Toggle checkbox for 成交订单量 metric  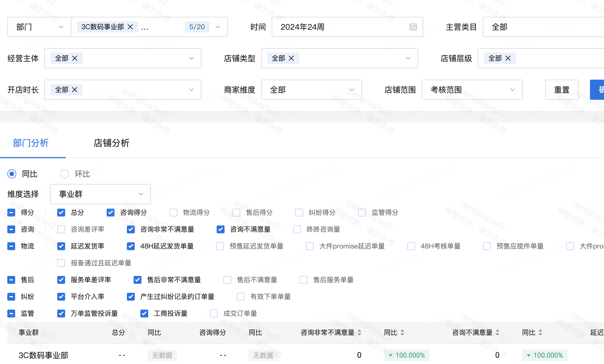point(214,313)
